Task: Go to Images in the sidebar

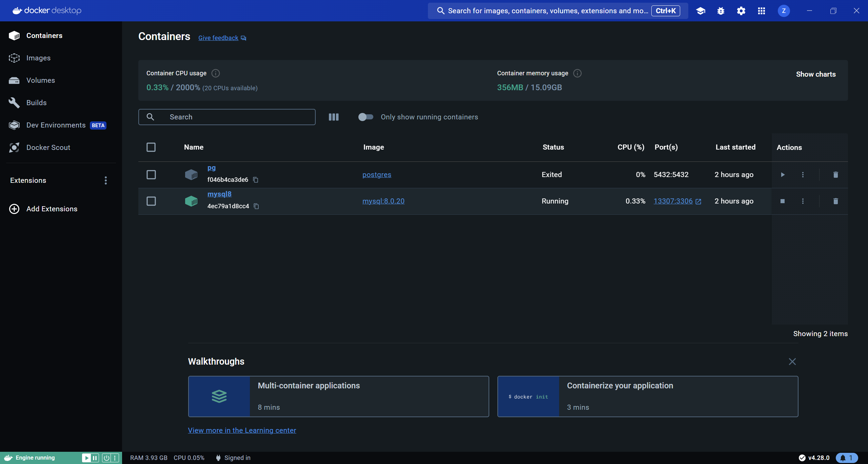Action: [x=38, y=58]
